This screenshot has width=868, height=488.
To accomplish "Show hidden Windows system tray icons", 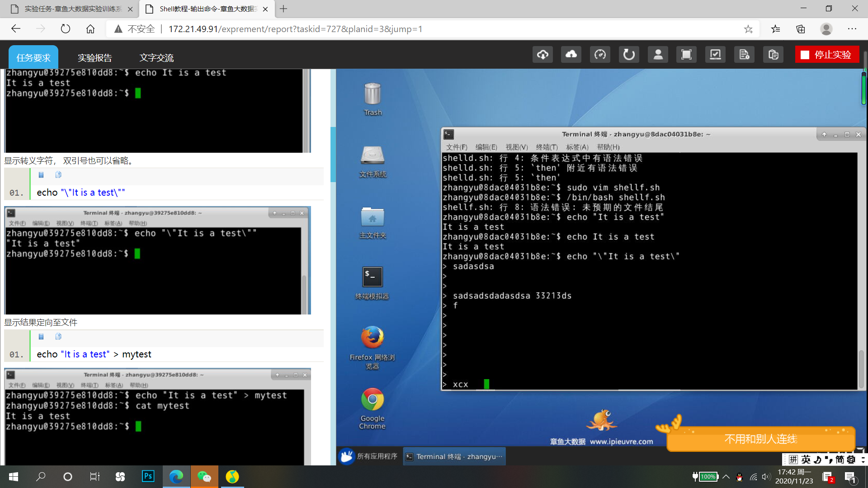I will click(x=726, y=477).
